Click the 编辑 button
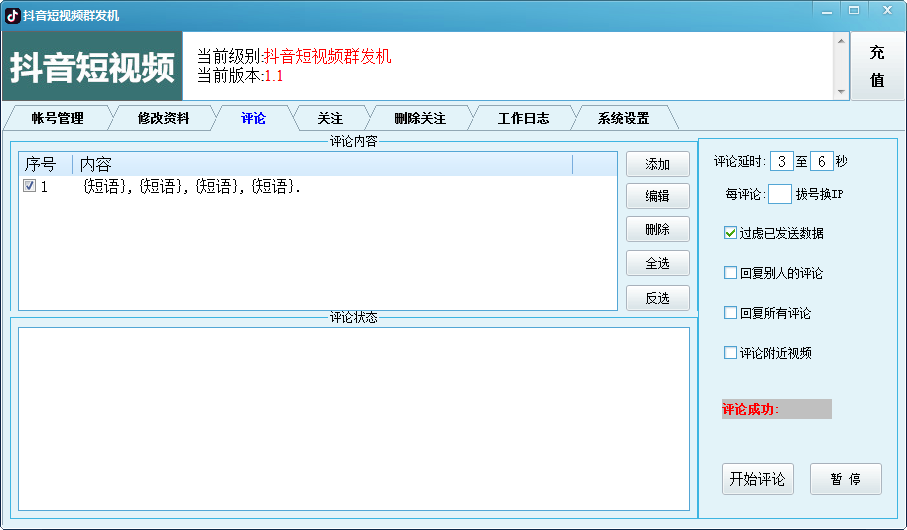 [x=658, y=196]
